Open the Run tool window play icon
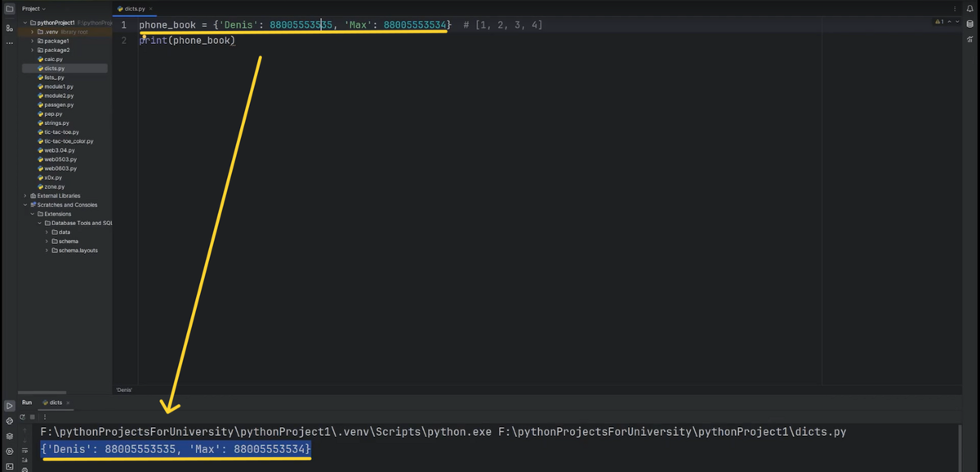This screenshot has height=472, width=980. 9,405
